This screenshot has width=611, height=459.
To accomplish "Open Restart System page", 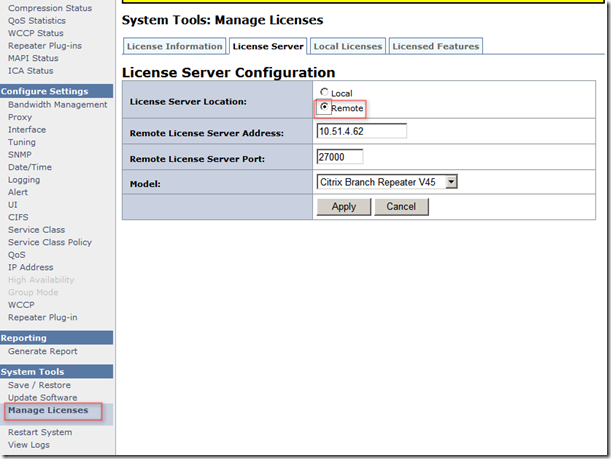I will pos(40,432).
